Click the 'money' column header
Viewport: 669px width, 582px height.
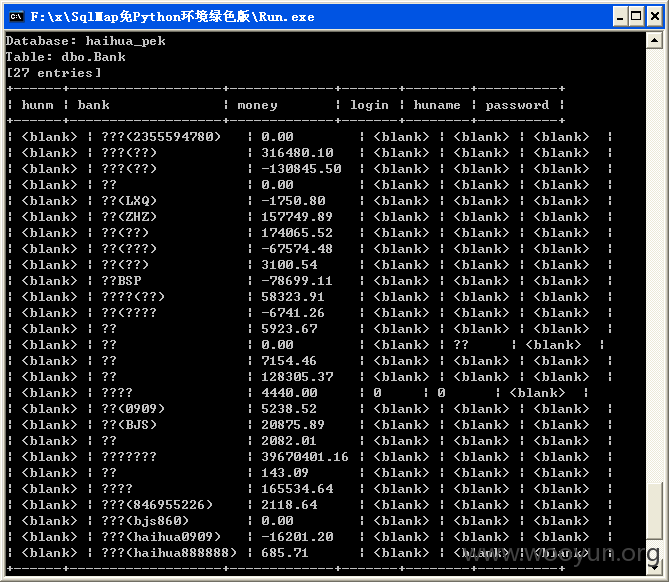(257, 105)
